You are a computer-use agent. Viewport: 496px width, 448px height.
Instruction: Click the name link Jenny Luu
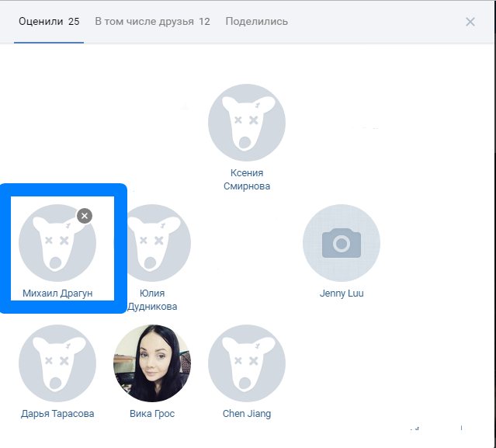342,293
